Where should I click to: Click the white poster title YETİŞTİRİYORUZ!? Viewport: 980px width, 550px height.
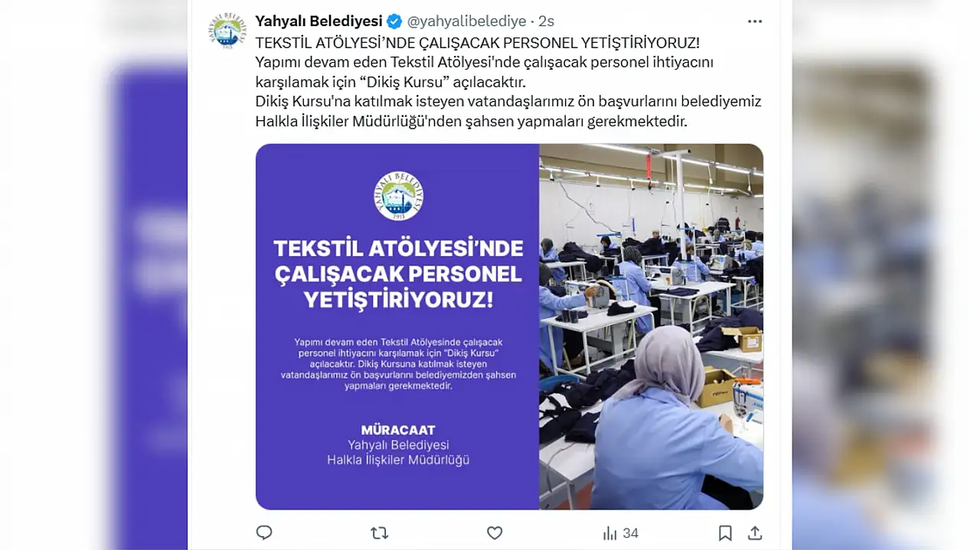[x=397, y=300]
